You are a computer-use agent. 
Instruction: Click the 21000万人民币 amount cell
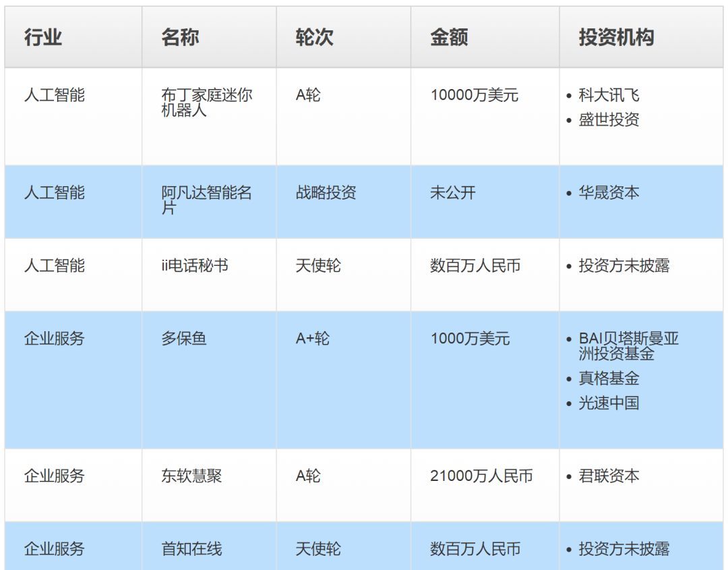(481, 476)
